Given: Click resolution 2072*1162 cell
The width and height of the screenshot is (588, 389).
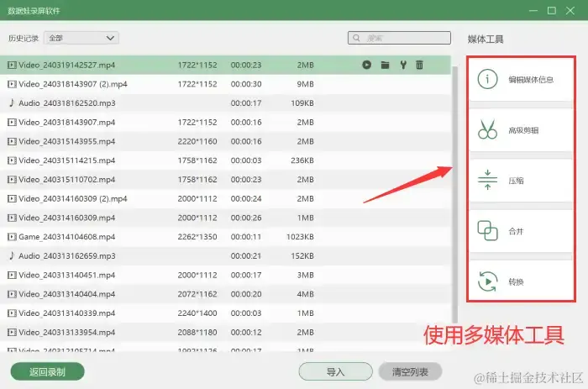Looking at the screenshot, I should click(x=197, y=294).
